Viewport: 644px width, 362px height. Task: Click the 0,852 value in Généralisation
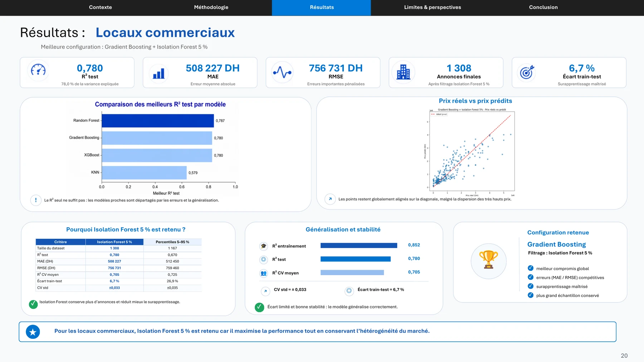(414, 245)
